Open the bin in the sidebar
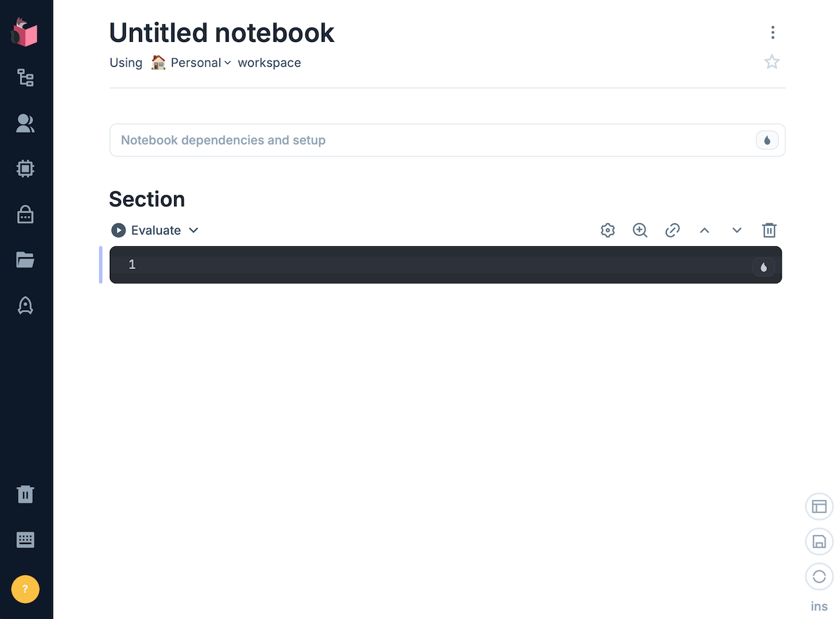 (x=25, y=494)
